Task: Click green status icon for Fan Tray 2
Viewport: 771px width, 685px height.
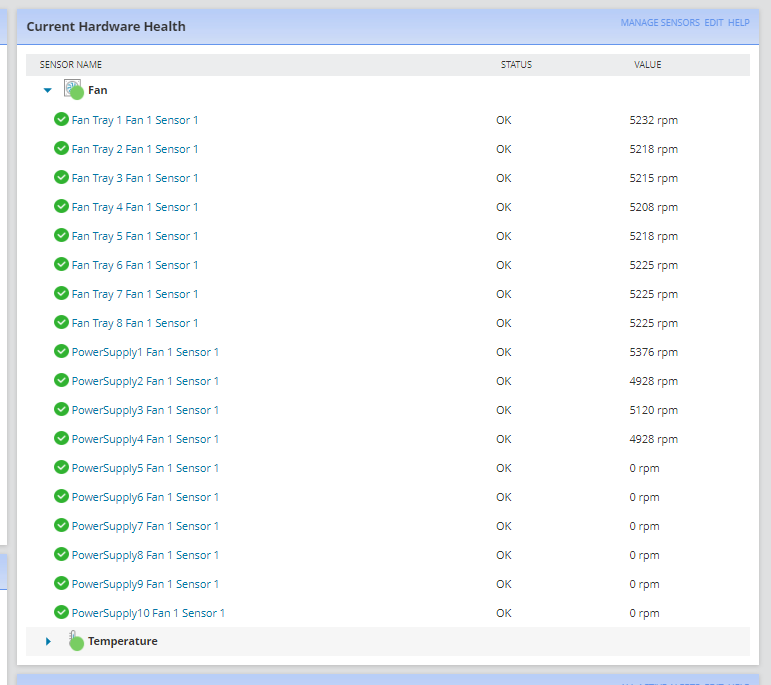Action: pos(61,148)
